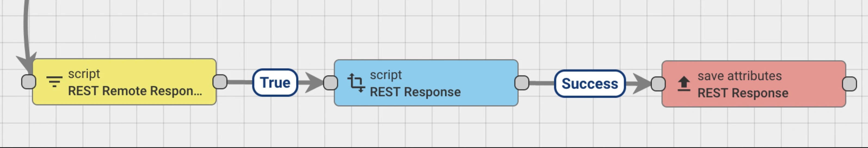Click the transformation crop icon on blue node

tap(356, 83)
